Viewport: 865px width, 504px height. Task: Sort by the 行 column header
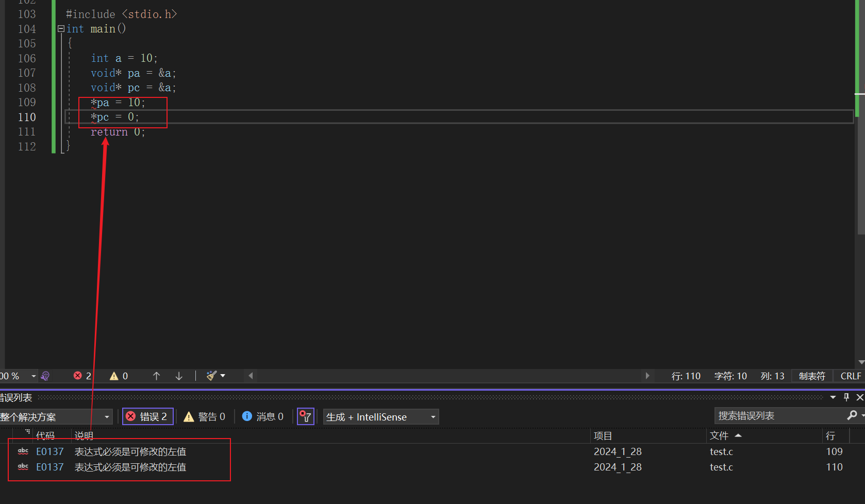[830, 436]
